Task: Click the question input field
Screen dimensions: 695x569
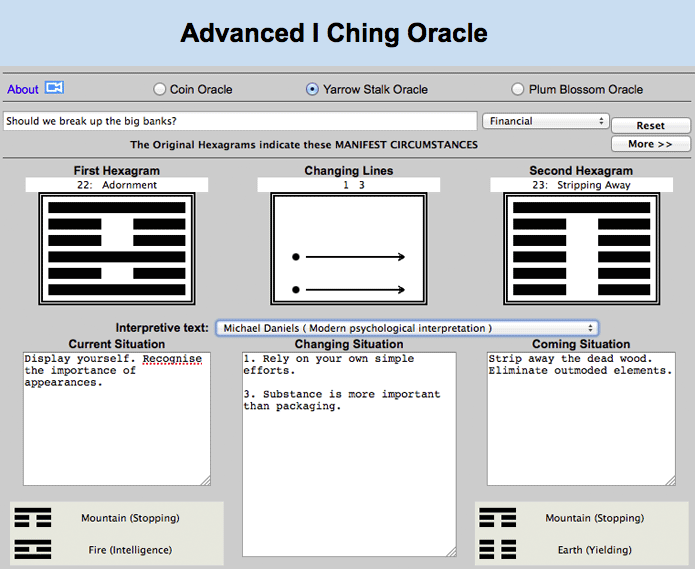Action: click(x=240, y=121)
